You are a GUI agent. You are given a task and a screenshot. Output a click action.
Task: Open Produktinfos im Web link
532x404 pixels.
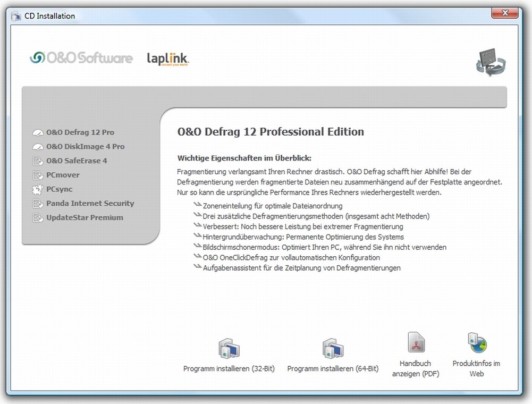pos(476,369)
